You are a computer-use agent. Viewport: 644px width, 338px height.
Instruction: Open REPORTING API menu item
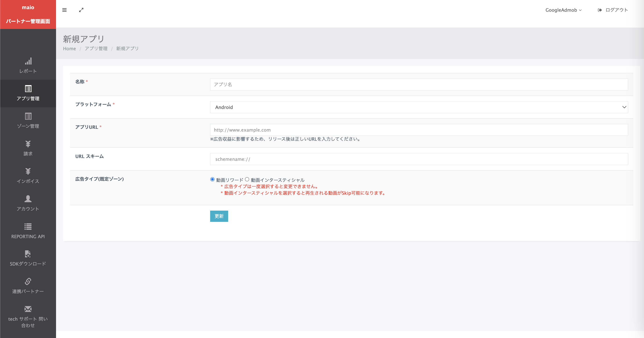(28, 236)
